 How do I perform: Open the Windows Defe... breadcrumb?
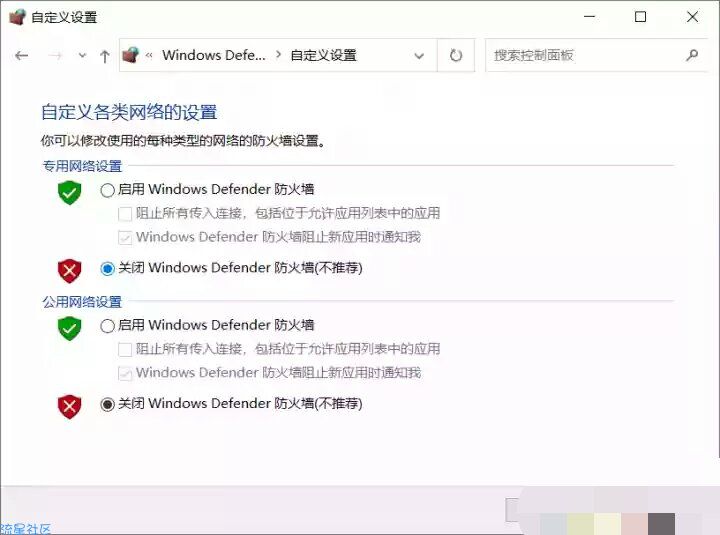click(x=214, y=55)
